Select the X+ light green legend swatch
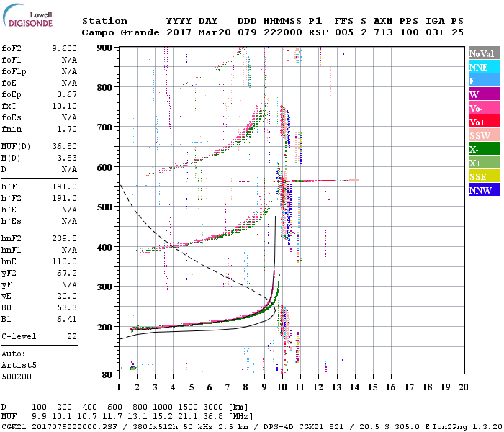 point(484,162)
